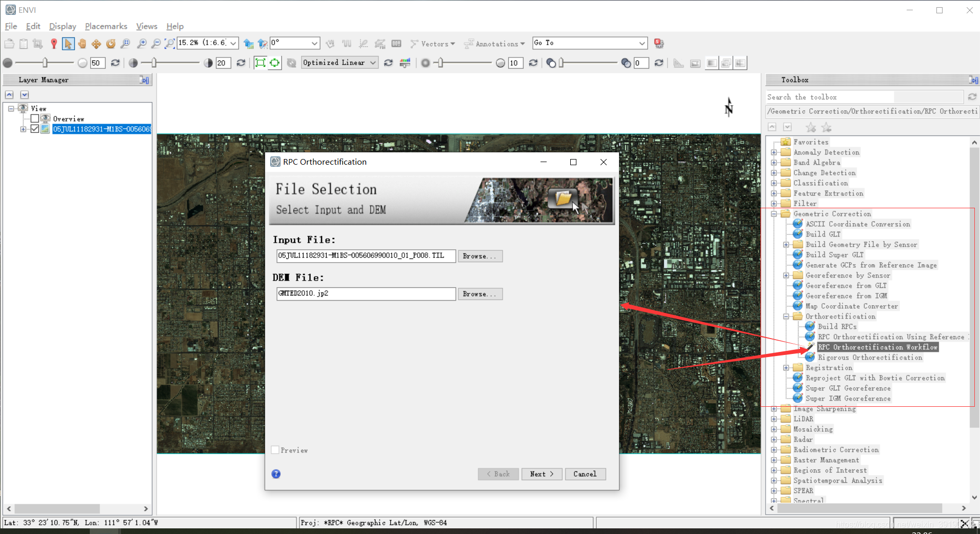The image size is (980, 534).
Task: Toggle visibility of the 05JUL11182931 layer
Action: click(35, 129)
